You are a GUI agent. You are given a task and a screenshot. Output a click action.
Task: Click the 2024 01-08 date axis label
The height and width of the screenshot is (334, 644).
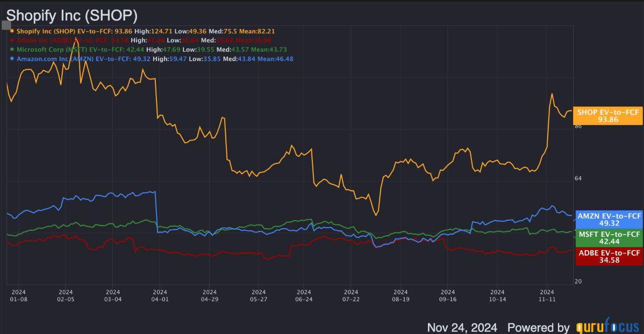point(18,295)
